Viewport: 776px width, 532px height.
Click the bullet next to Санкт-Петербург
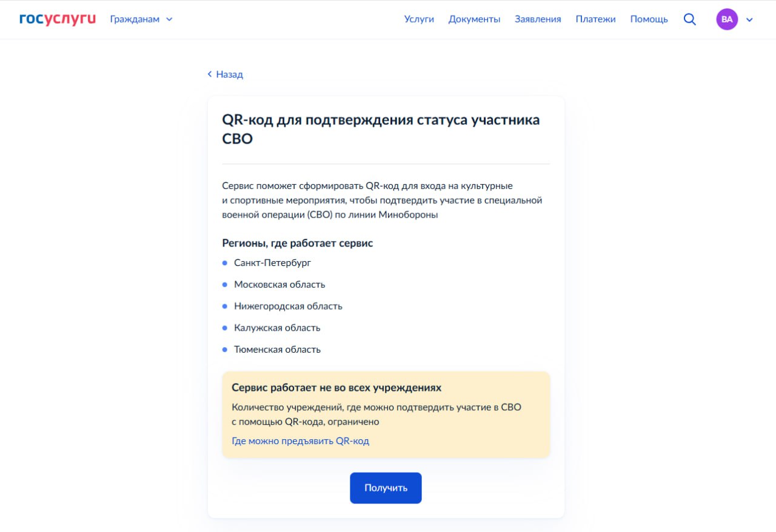226,263
